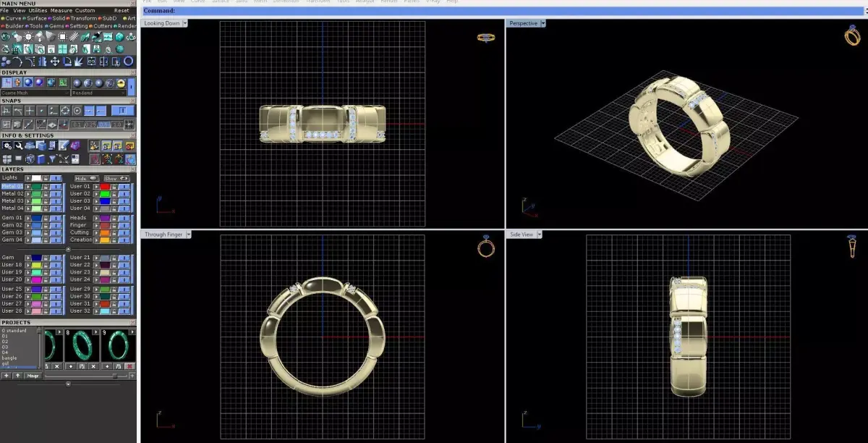Toggle lock on the Metal 03 layer

click(x=46, y=201)
